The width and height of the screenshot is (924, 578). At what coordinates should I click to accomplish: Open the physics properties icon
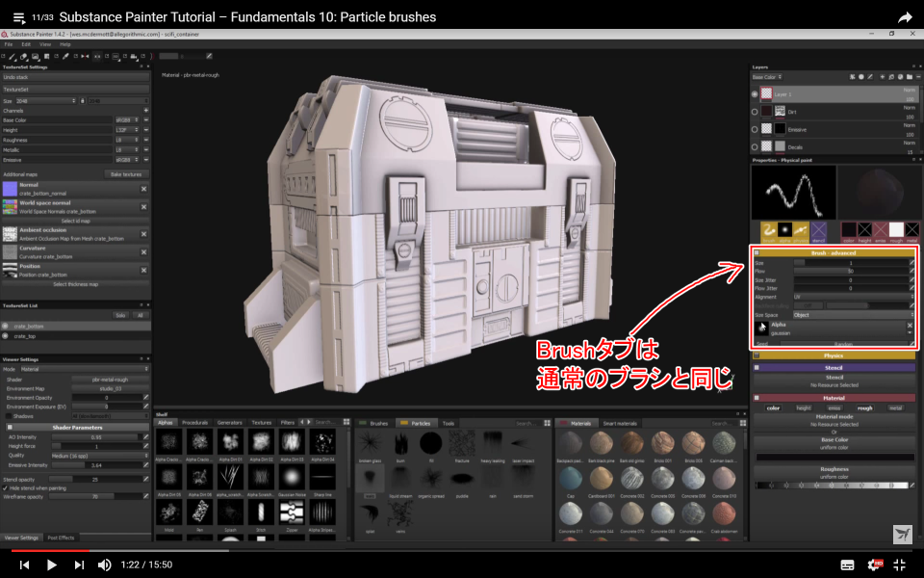tap(801, 230)
